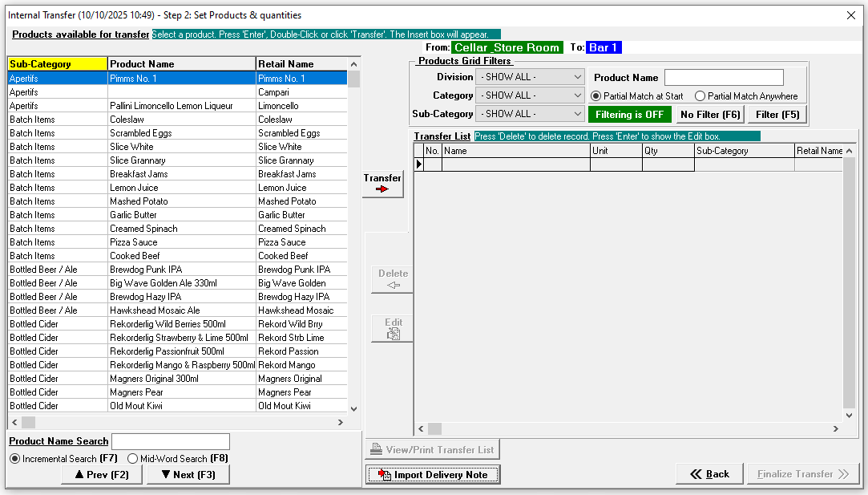Screen dimensions: 868x495
Task: Select Incremental Search (F7) option
Action: 15,459
